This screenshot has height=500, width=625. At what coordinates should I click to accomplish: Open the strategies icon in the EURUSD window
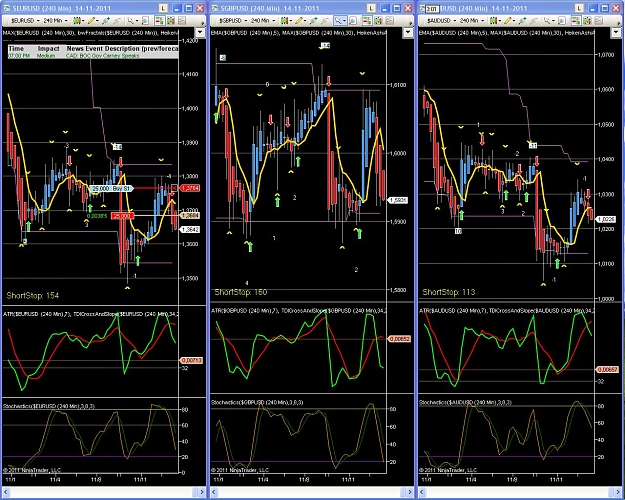coord(182,20)
